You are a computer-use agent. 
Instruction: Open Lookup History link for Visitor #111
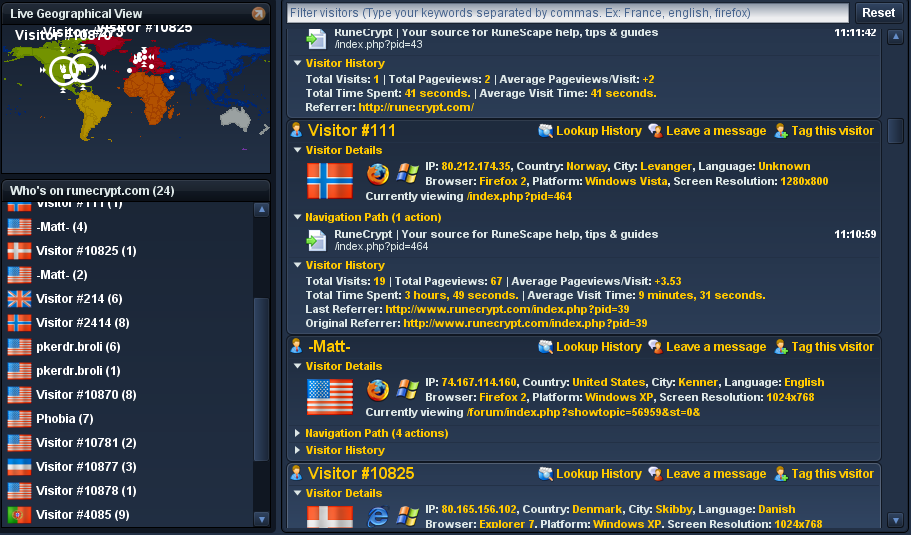599,131
